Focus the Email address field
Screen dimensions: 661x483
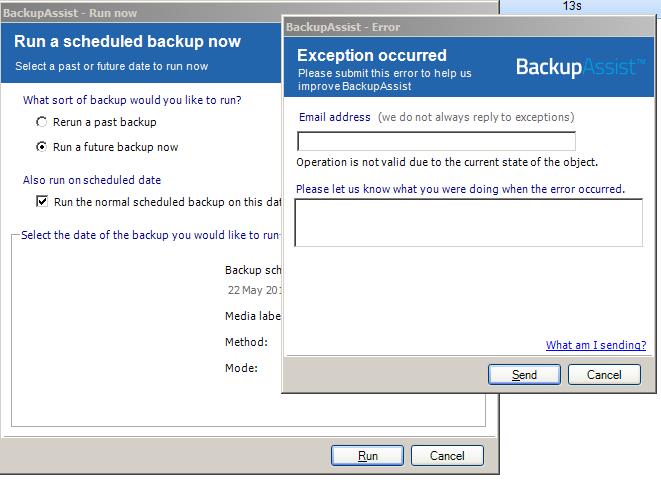click(436, 141)
